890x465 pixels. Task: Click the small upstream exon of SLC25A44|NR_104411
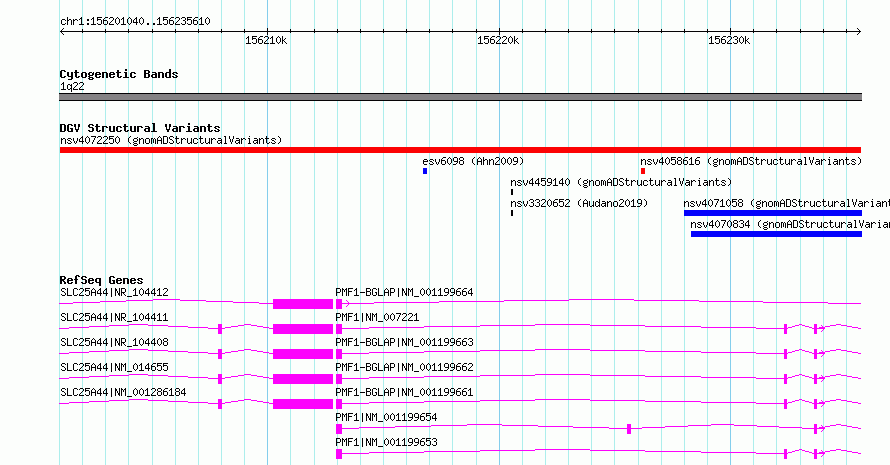220,329
